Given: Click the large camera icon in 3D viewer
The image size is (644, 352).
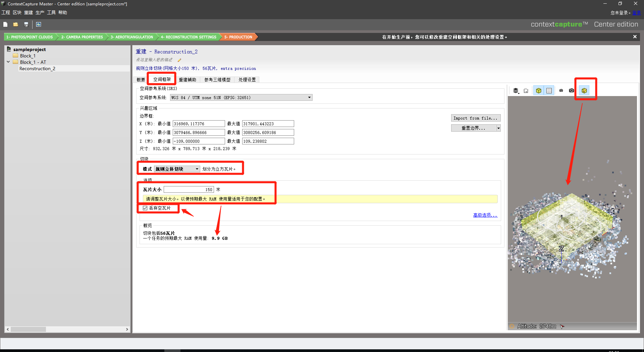Looking at the screenshot, I should [x=572, y=91].
